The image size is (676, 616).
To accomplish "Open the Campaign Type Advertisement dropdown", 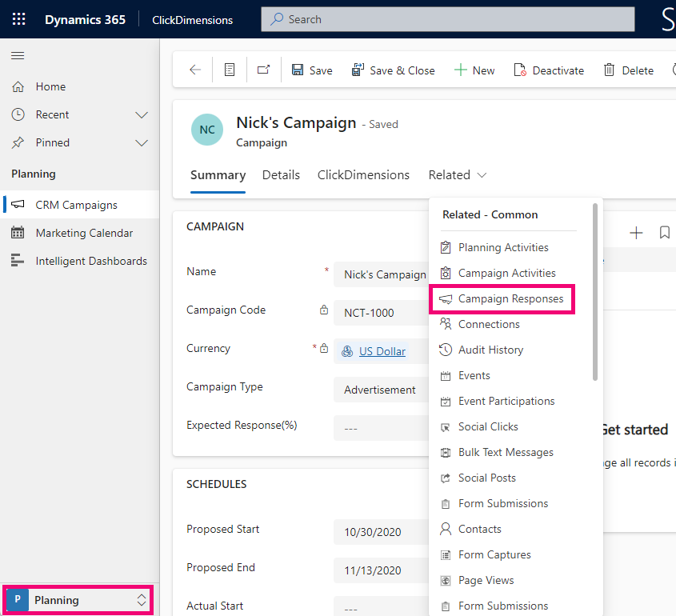I will tap(381, 390).
